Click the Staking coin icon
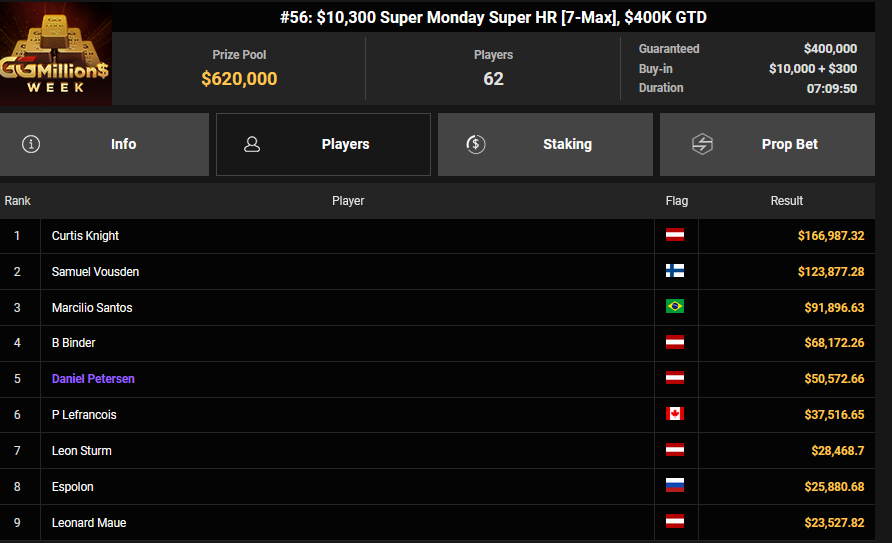Viewport: 892px width, 543px height. (476, 144)
